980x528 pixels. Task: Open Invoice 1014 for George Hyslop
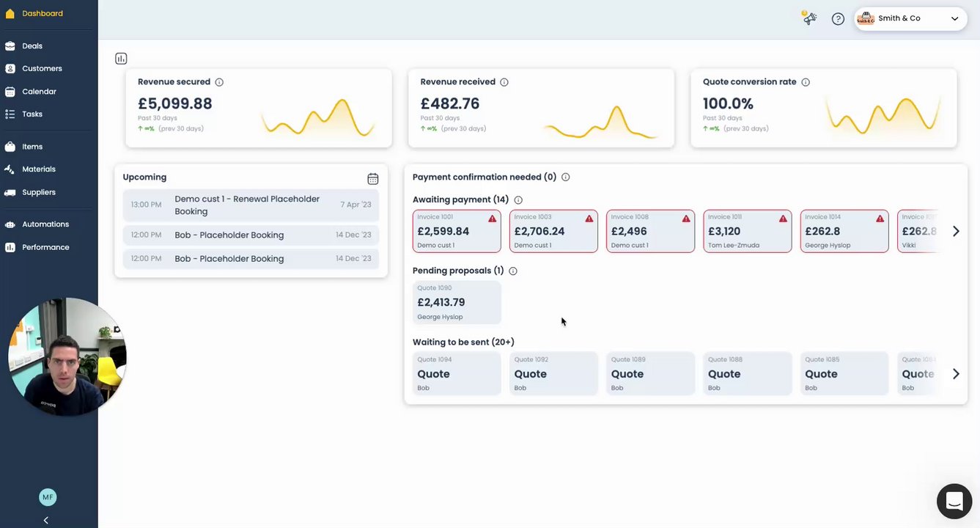[844, 231]
